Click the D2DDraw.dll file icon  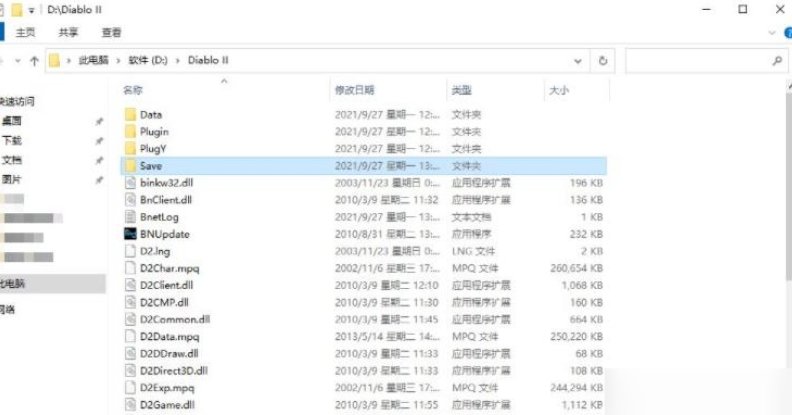point(130,353)
